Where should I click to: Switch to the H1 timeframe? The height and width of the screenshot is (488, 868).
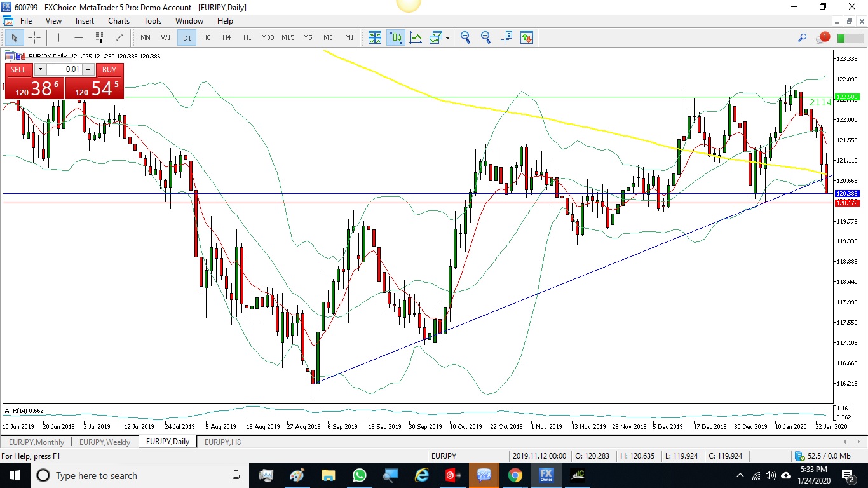pyautogui.click(x=247, y=37)
